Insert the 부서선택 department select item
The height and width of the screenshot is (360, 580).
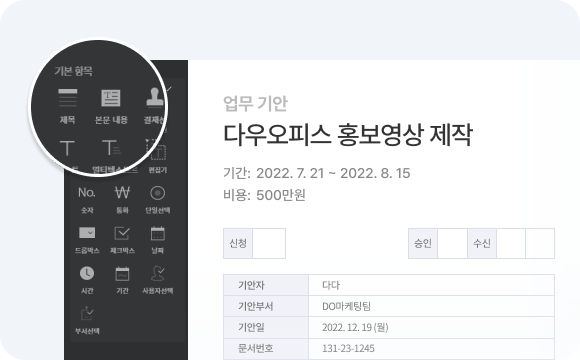pos(87,320)
